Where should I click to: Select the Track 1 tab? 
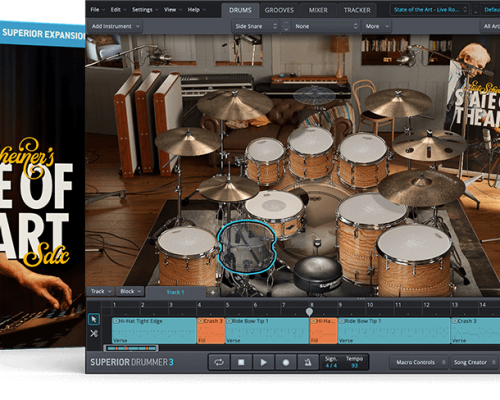[175, 292]
